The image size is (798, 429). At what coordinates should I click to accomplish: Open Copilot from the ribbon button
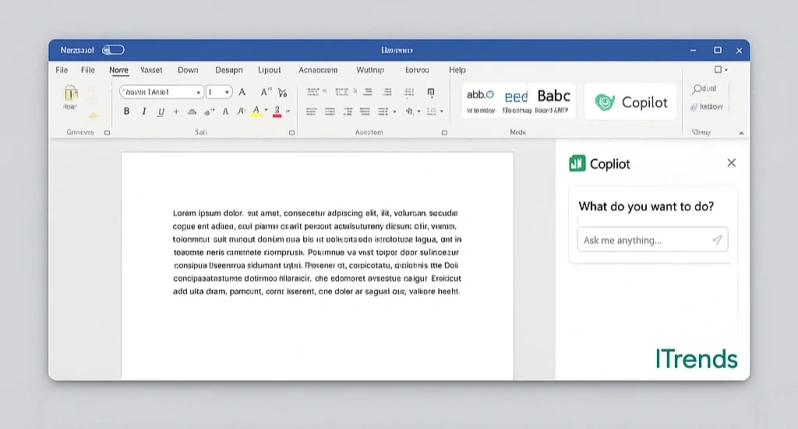630,102
